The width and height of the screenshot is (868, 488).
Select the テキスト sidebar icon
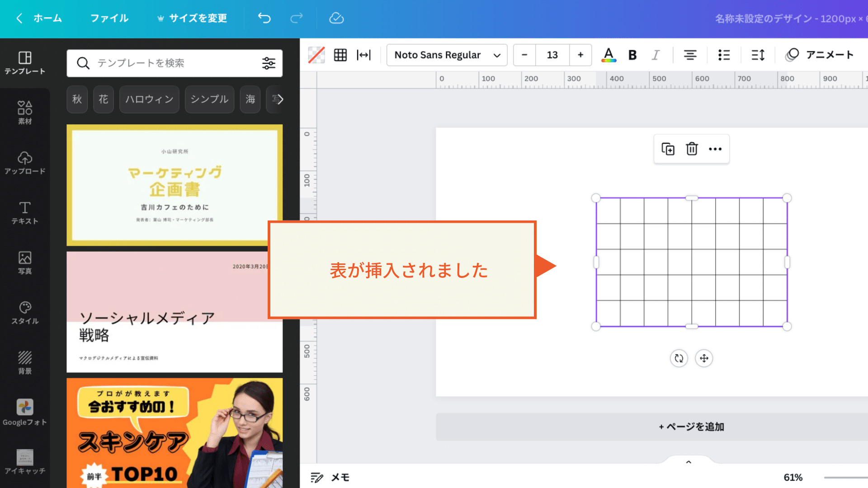(x=25, y=212)
